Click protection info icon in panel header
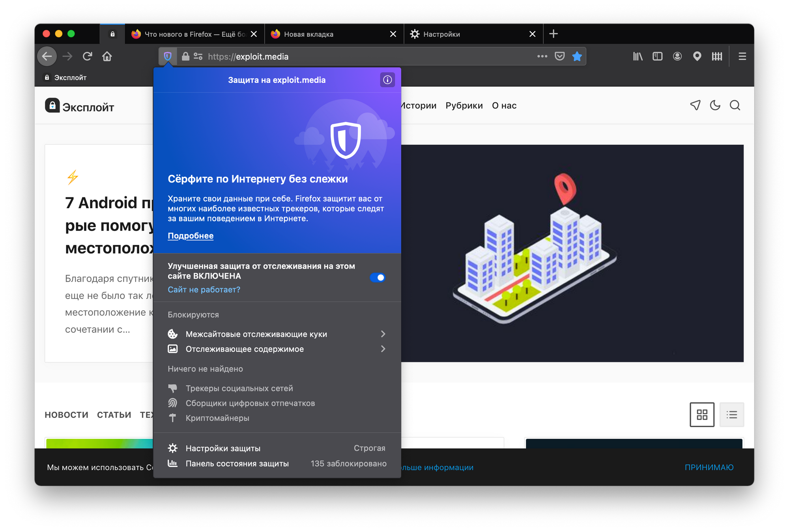Screen dimensions: 789x532 click(387, 80)
